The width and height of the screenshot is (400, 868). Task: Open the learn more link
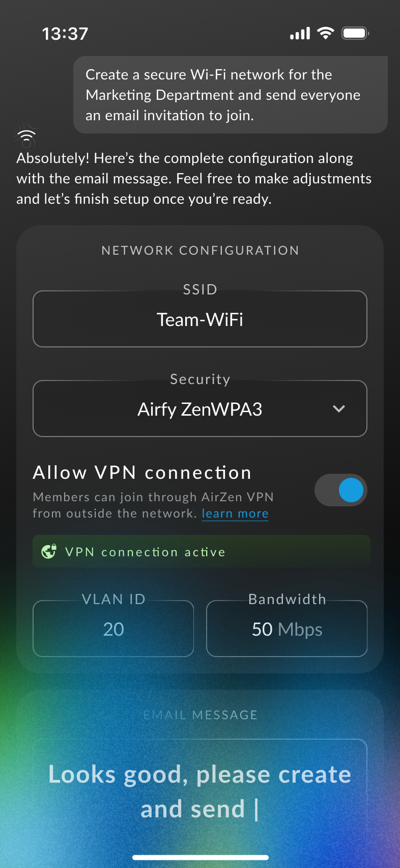tap(235, 513)
